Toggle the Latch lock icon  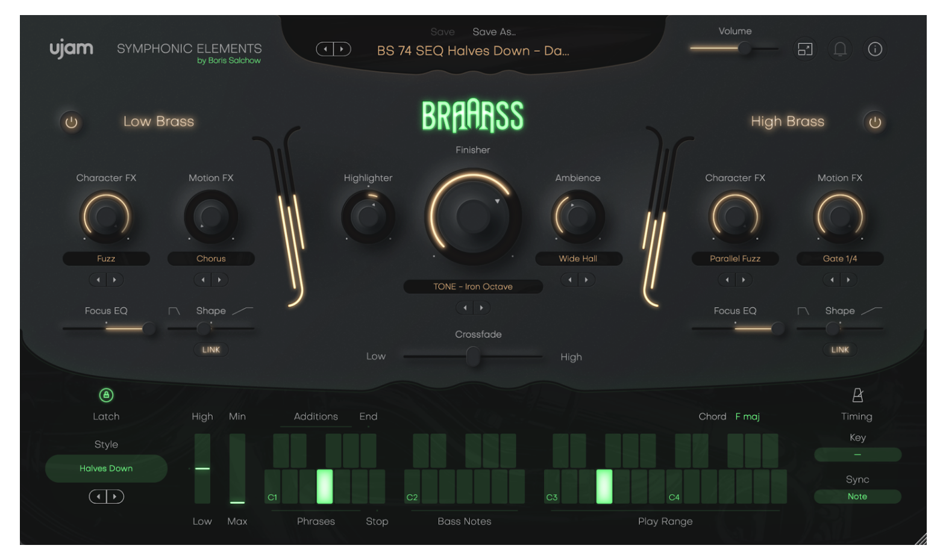(106, 395)
